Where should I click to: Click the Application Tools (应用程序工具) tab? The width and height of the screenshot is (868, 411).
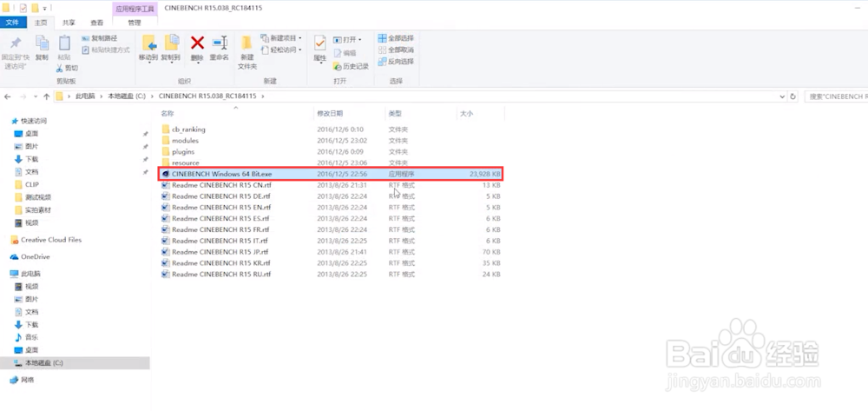135,9
